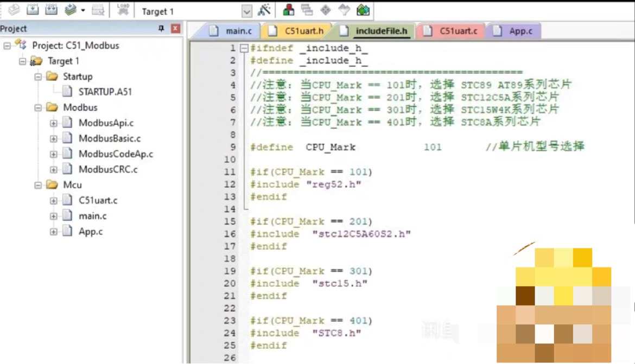Select App.c in the project tree
Image resolution: width=635 pixels, height=364 pixels.
coord(91,232)
